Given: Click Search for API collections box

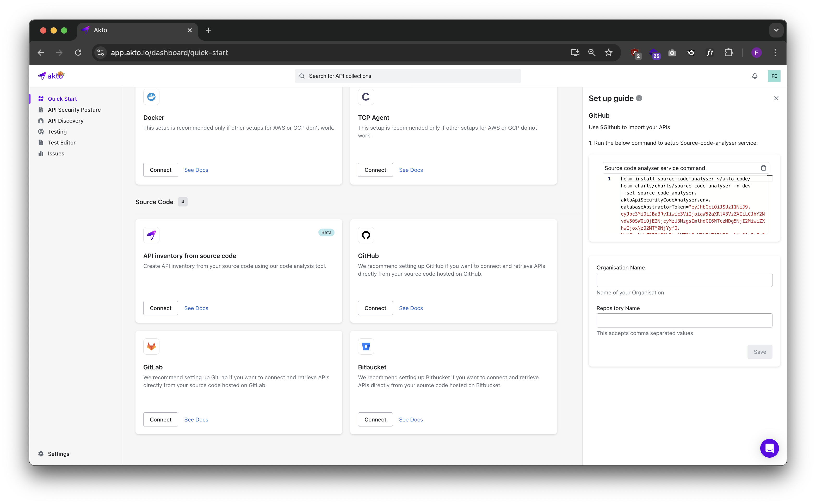Looking at the screenshot, I should (x=408, y=76).
